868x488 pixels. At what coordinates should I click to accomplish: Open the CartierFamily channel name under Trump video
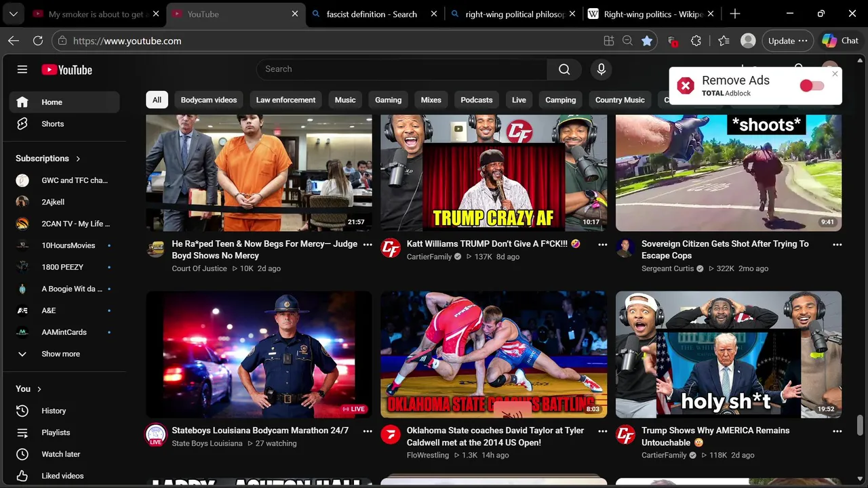664,455
